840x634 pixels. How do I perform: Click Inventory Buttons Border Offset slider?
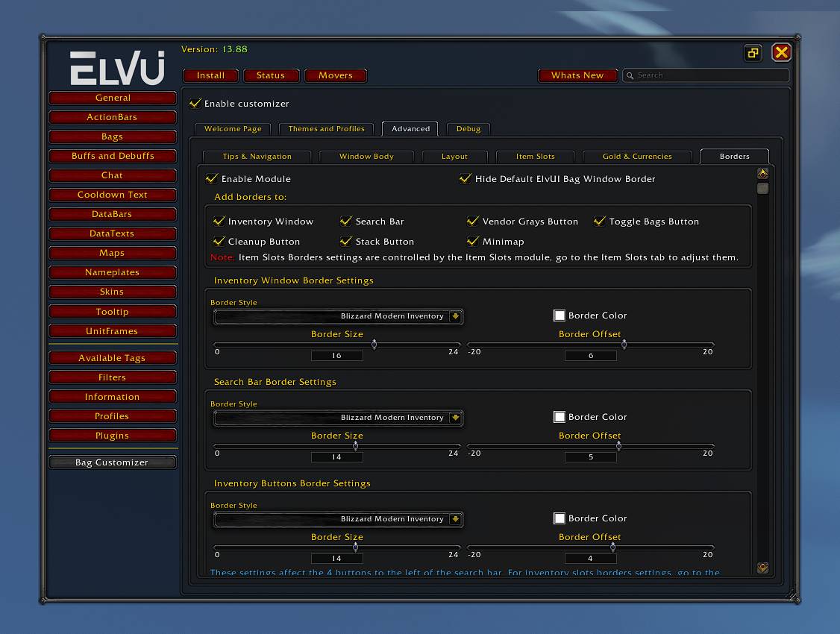point(590,547)
